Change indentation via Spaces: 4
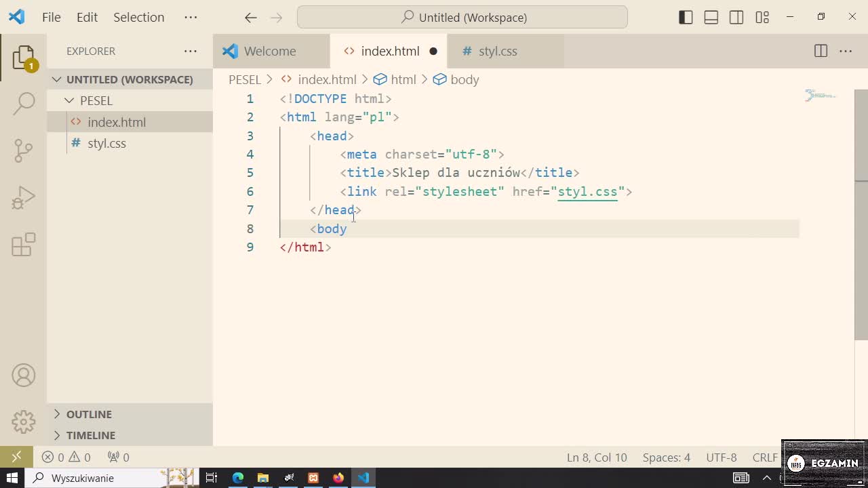 (x=667, y=457)
